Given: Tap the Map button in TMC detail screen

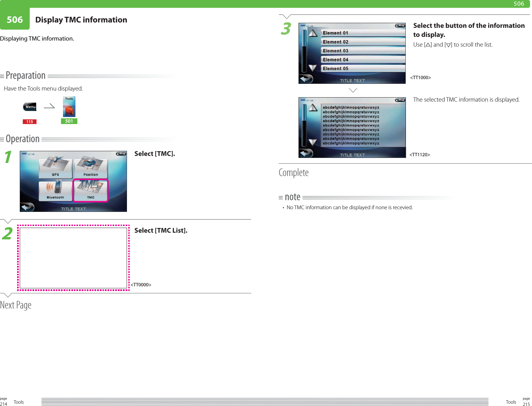Looking at the screenshot, I should tap(400, 100).
